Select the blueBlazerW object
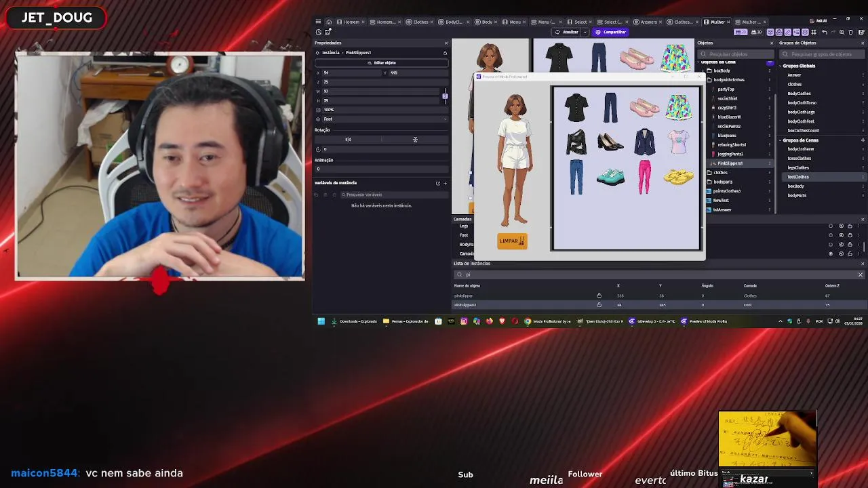Image resolution: width=868 pixels, height=488 pixels. point(729,117)
